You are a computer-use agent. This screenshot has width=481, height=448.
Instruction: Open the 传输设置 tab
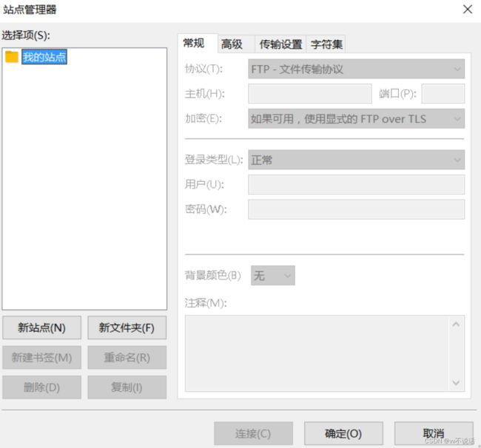280,44
